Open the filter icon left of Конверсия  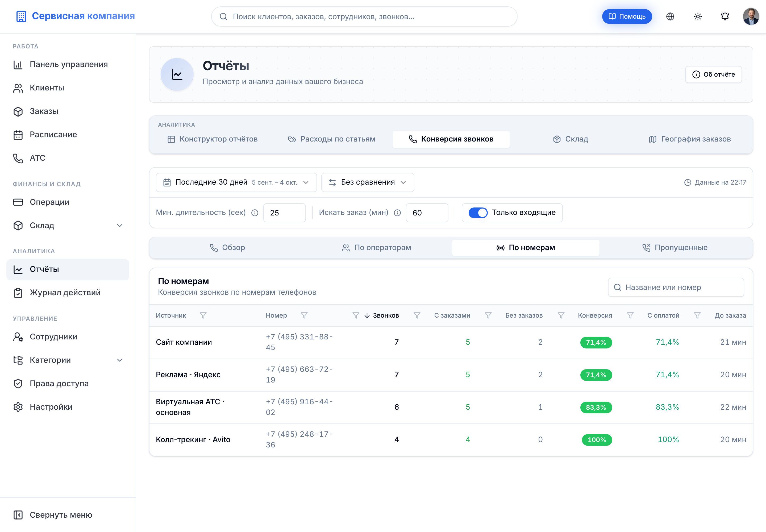click(561, 315)
